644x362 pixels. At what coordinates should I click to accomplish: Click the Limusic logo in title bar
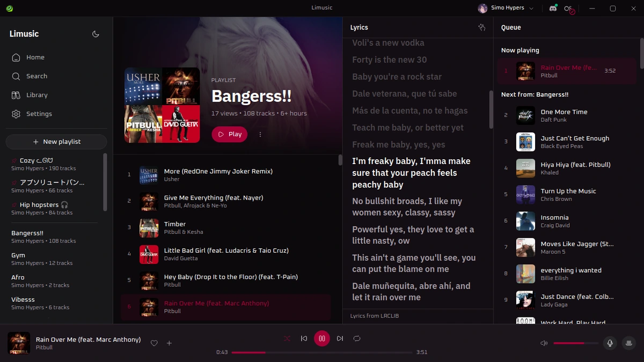[9, 8]
